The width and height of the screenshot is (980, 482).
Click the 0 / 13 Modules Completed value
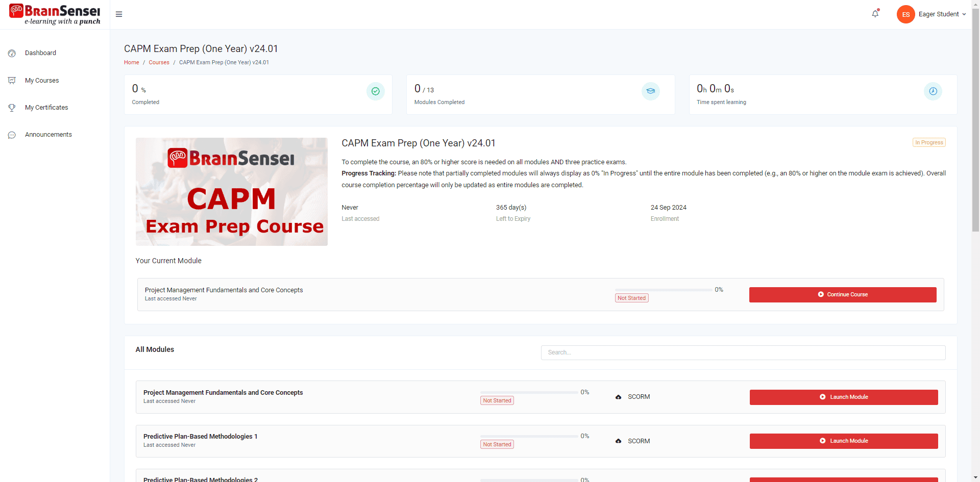(424, 89)
